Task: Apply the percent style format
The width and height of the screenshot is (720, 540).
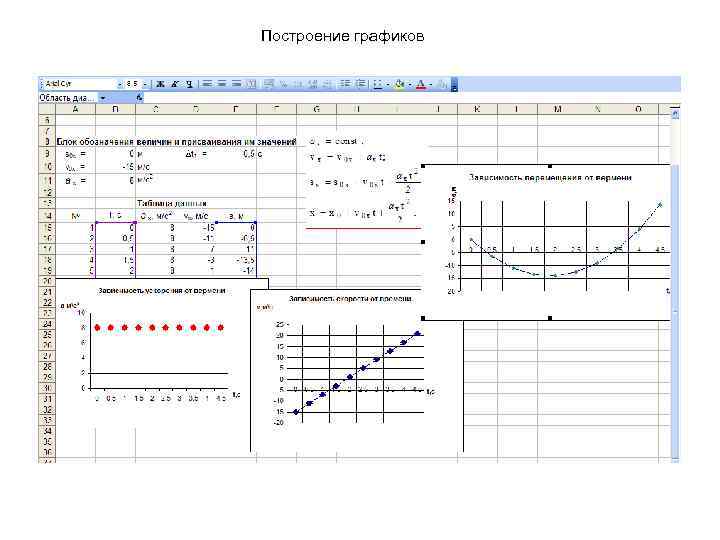Action: pos(284,84)
